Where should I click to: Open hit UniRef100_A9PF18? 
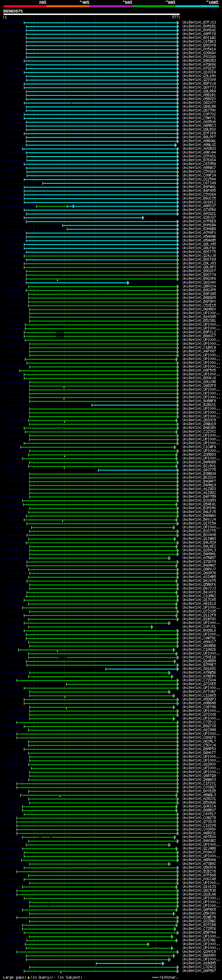click(x=199, y=34)
